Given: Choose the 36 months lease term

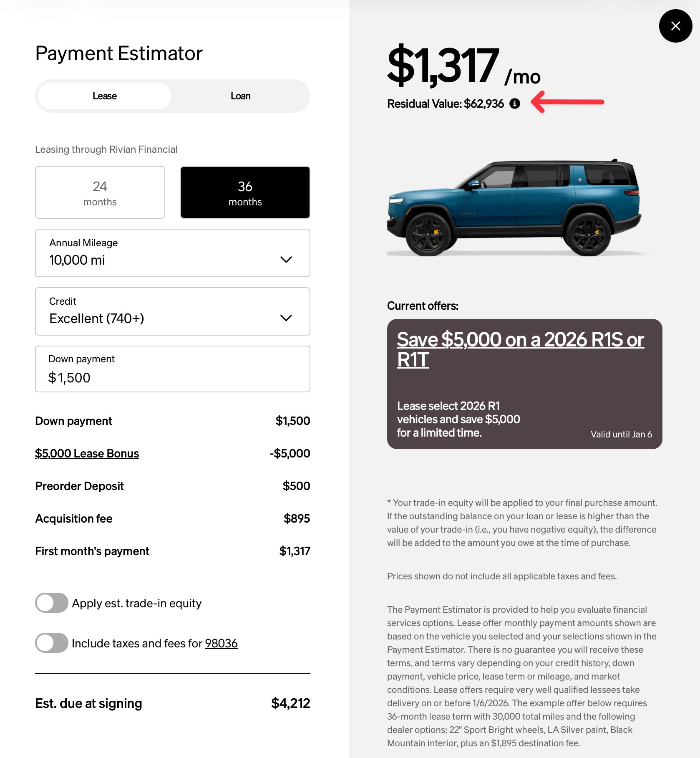Looking at the screenshot, I should click(245, 192).
